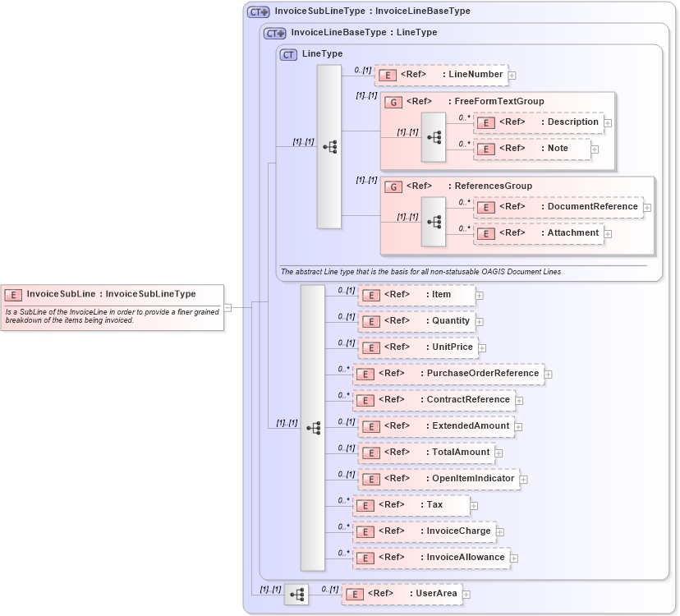Click the G group icon of ReferencesGroup

[x=393, y=186]
